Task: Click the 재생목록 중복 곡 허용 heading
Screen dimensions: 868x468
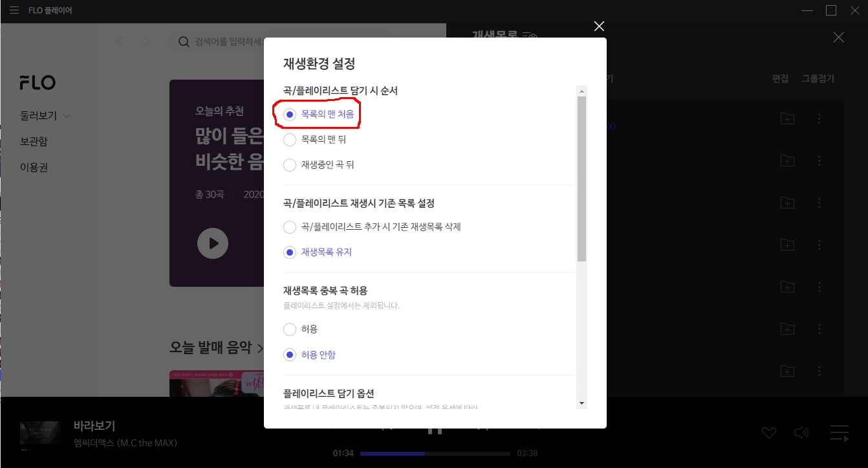Action: pos(325,291)
